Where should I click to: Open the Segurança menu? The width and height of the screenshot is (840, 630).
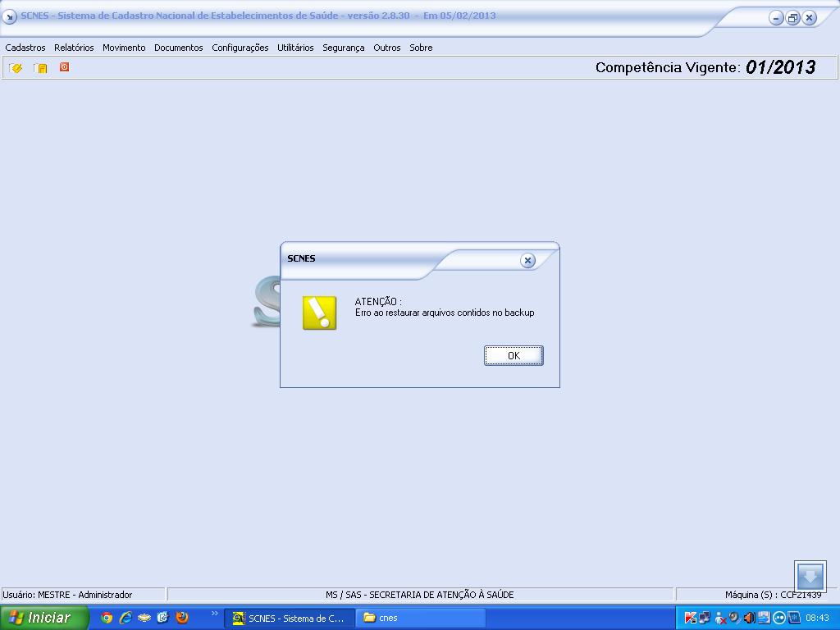(343, 48)
